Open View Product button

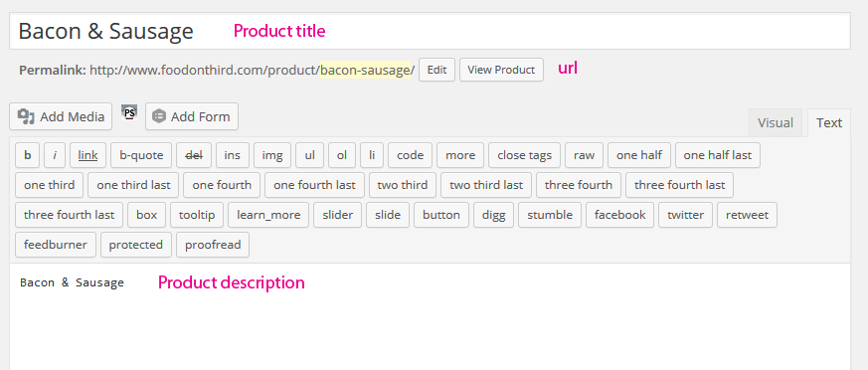click(x=501, y=70)
